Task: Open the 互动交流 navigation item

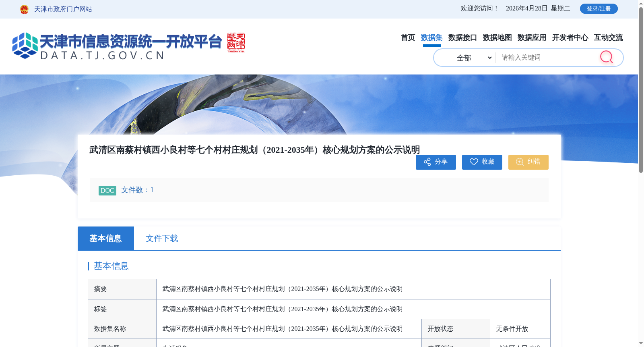Action: point(608,37)
